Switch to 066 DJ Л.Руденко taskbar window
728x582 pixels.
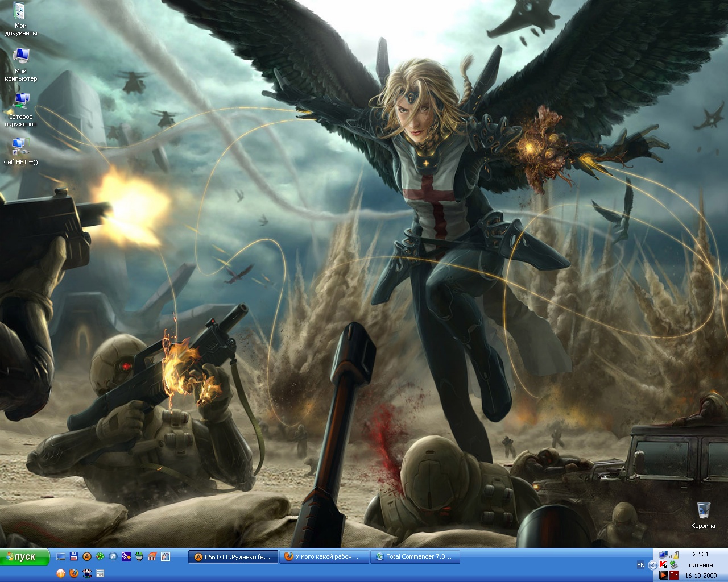click(233, 557)
